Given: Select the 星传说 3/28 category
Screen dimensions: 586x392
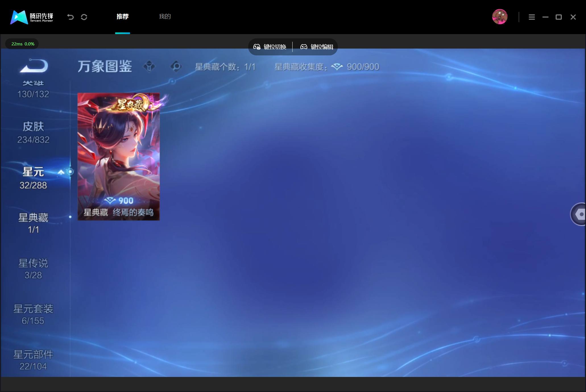Looking at the screenshot, I should [x=33, y=269].
